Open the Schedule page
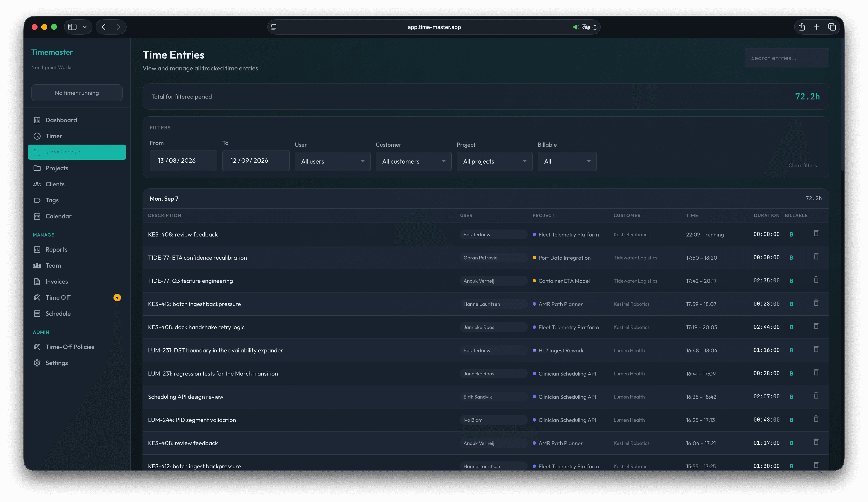The width and height of the screenshot is (868, 502). click(x=77, y=314)
